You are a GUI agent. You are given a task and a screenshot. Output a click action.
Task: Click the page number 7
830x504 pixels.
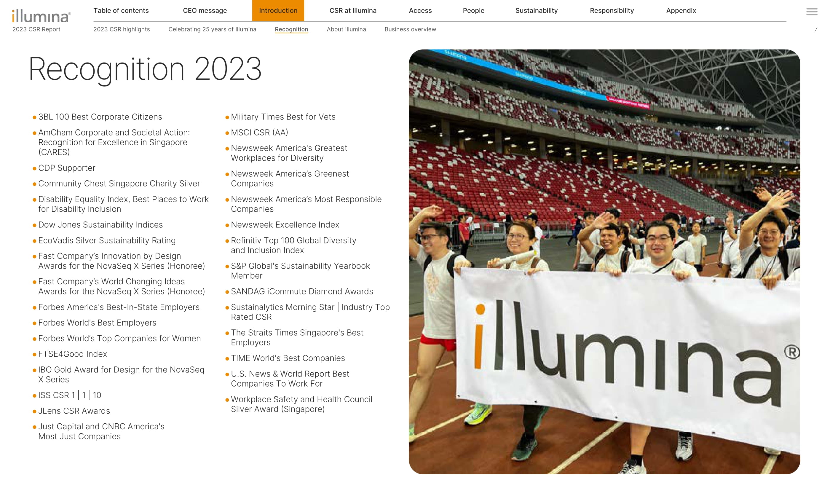pos(815,29)
